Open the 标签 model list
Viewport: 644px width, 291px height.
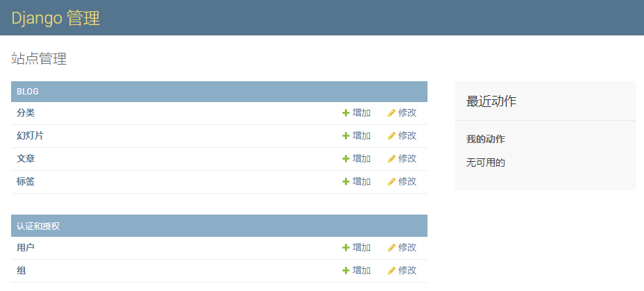(26, 182)
